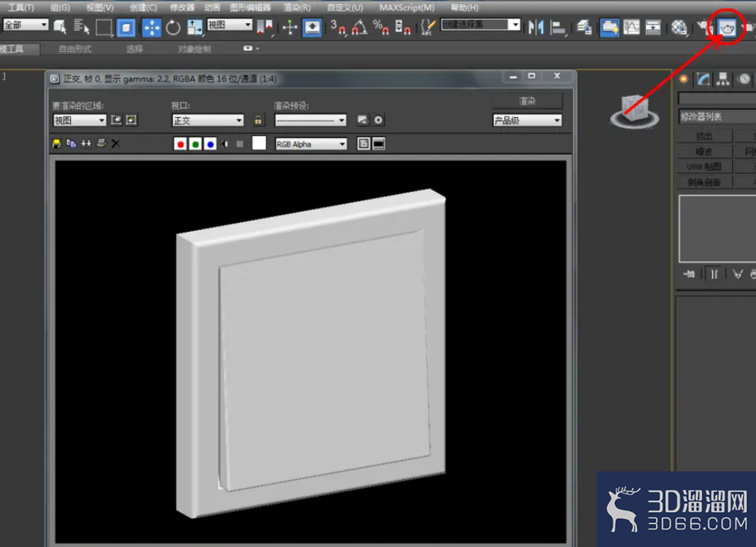This screenshot has width=756, height=547.
Task: Open 创建(C) menu
Action: [143, 8]
